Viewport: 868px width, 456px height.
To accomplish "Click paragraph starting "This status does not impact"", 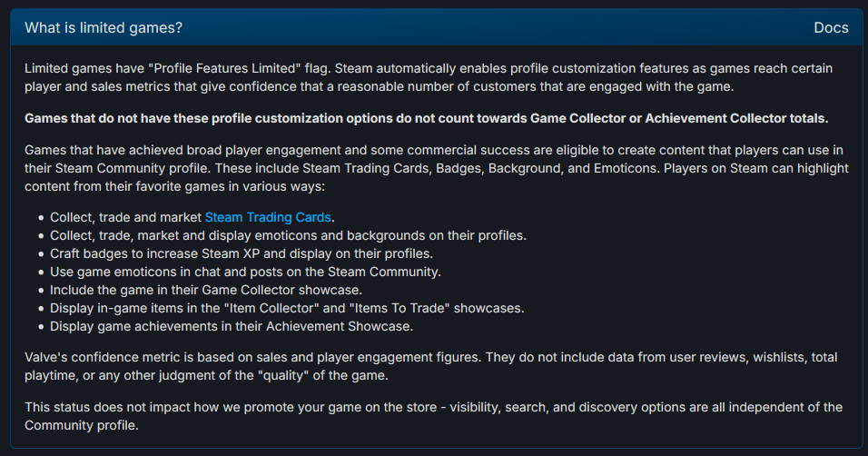I will click(433, 416).
